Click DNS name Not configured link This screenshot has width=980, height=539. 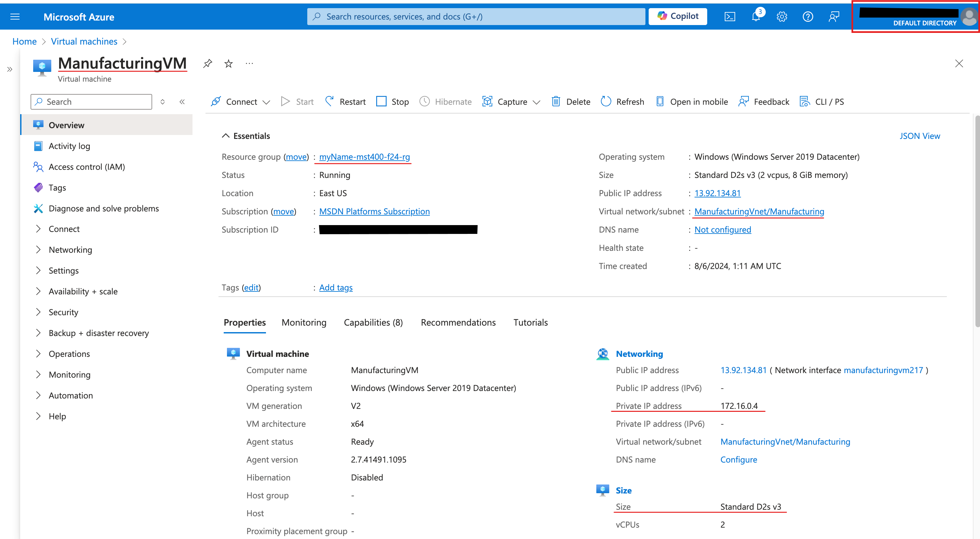[722, 230]
